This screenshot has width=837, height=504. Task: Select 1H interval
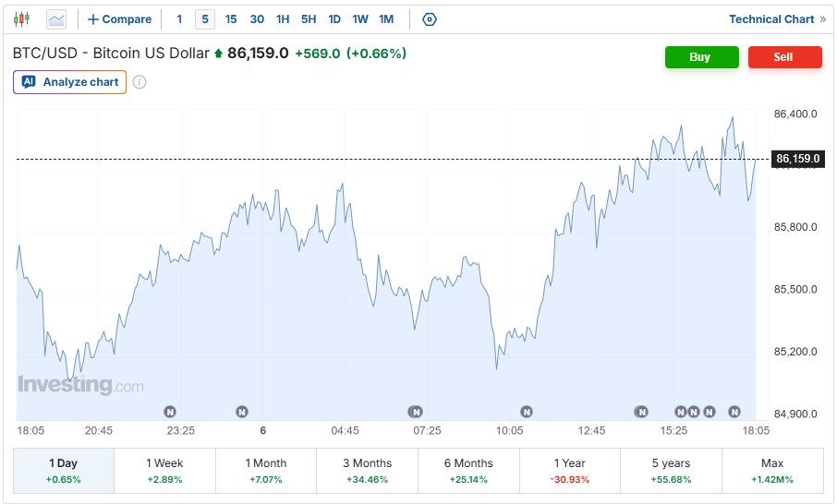click(x=283, y=19)
